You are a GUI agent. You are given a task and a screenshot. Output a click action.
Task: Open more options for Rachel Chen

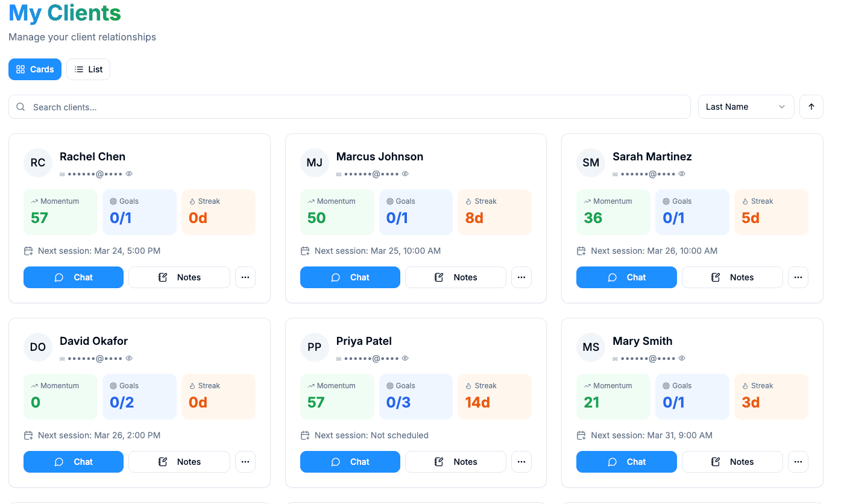coord(245,277)
